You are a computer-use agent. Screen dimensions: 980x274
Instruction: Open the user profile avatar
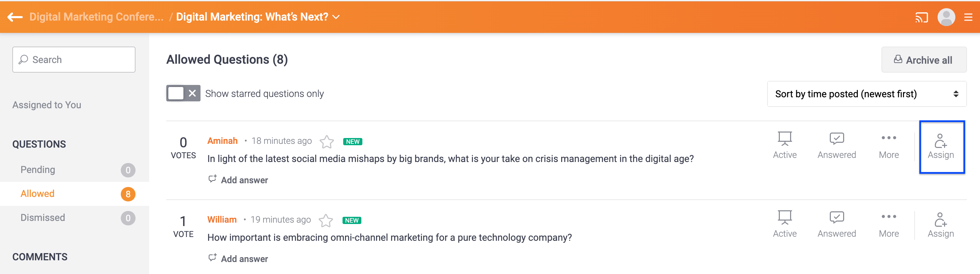tap(946, 17)
